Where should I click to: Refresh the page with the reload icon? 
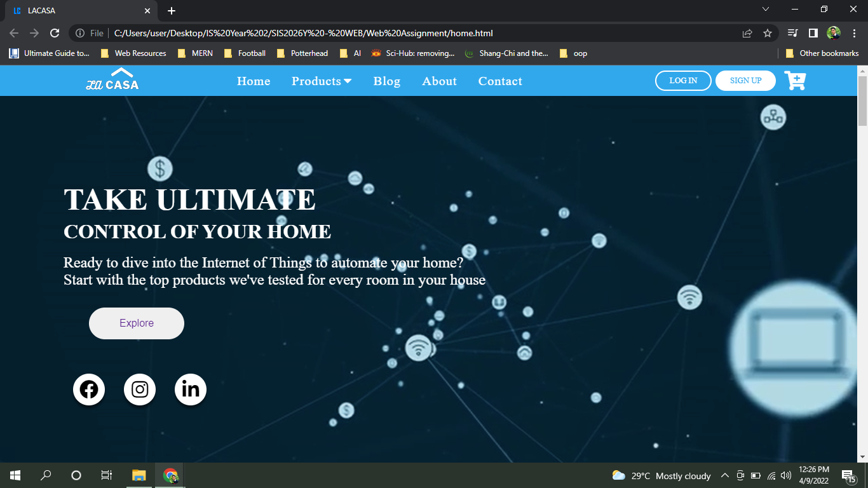pyautogui.click(x=55, y=33)
